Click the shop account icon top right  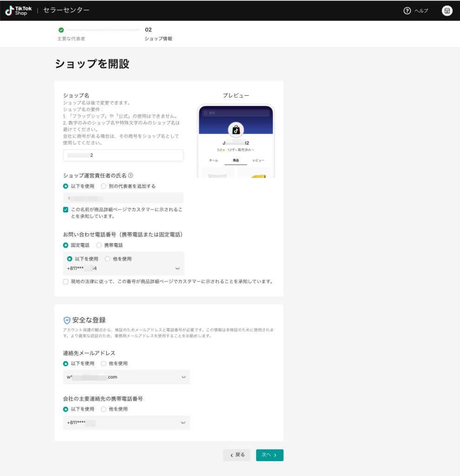[447, 11]
